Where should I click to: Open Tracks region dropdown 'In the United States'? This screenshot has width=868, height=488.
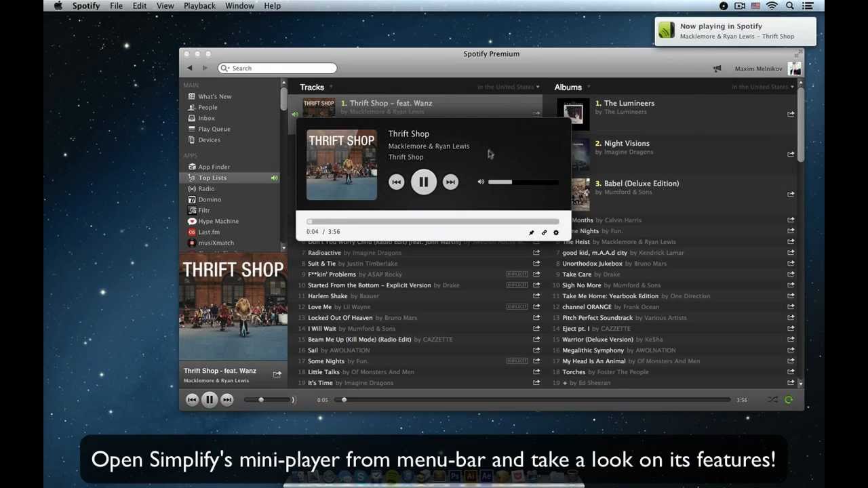509,87
